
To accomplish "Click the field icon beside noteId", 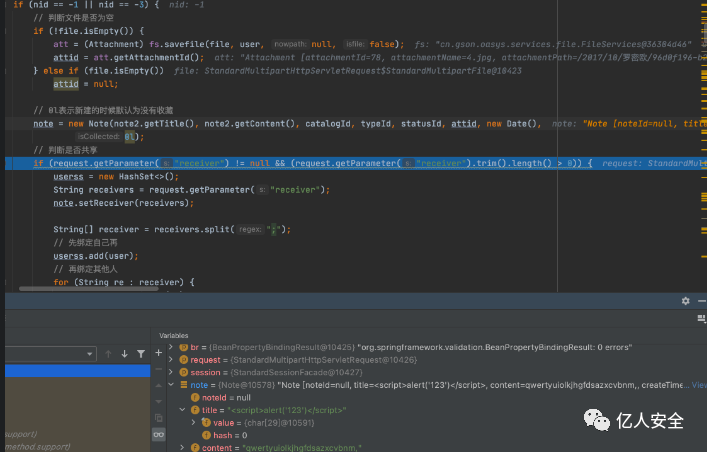I will click(x=195, y=398).
